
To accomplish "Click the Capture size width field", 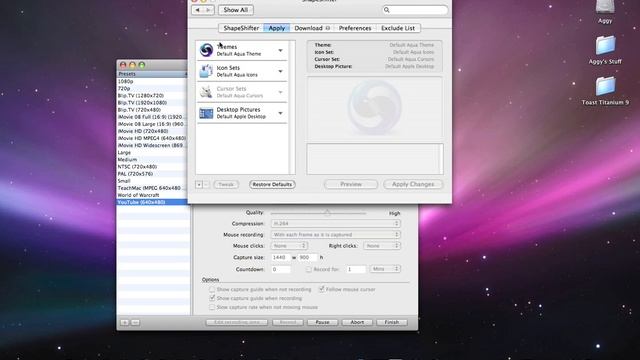I will (280, 258).
